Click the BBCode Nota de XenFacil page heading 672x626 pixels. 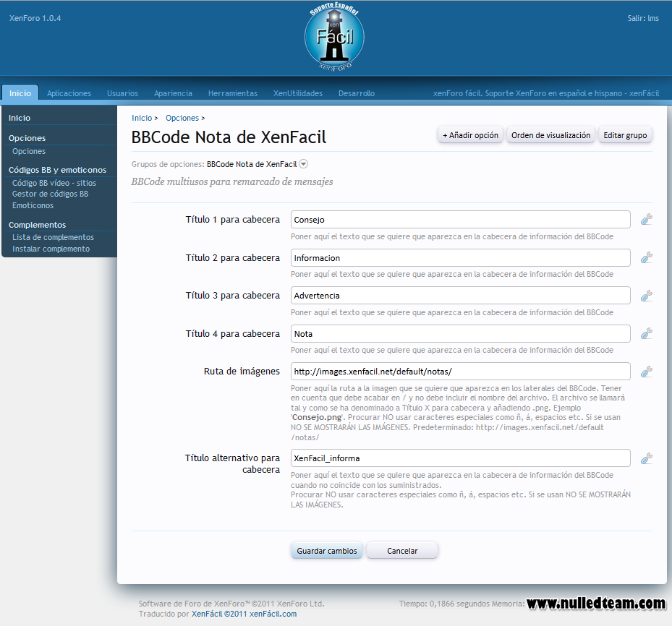[x=229, y=137]
